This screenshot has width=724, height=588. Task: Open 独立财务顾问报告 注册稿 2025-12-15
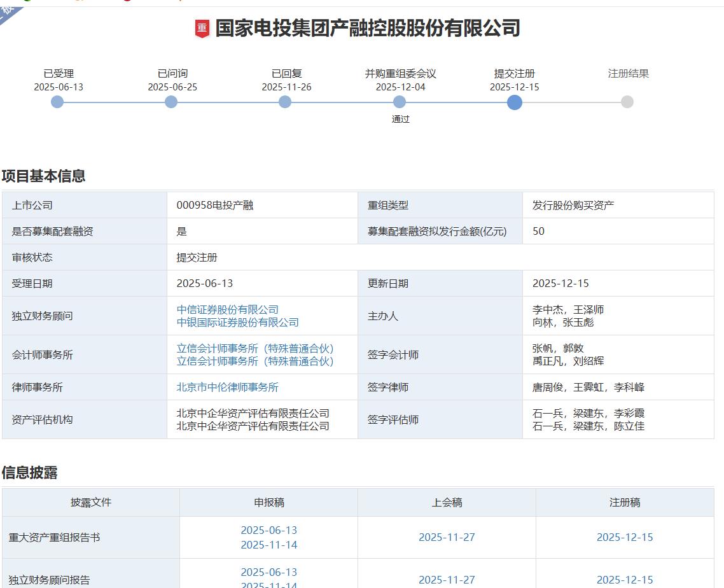625,580
